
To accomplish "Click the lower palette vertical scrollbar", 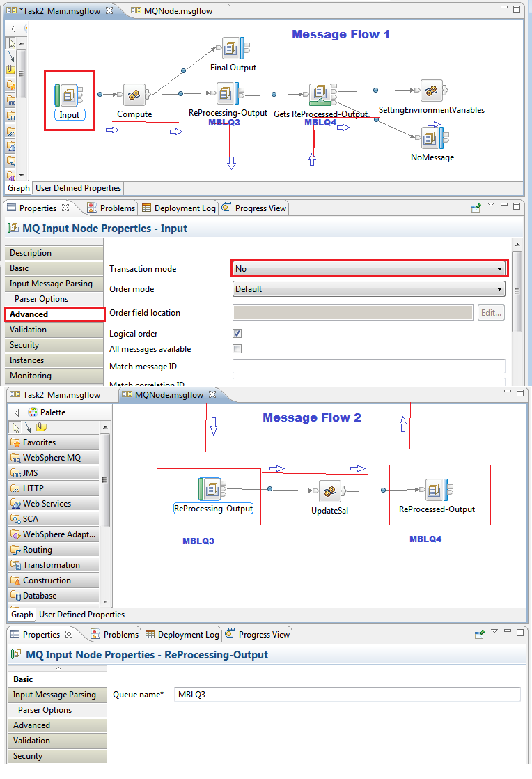I will (x=104, y=481).
